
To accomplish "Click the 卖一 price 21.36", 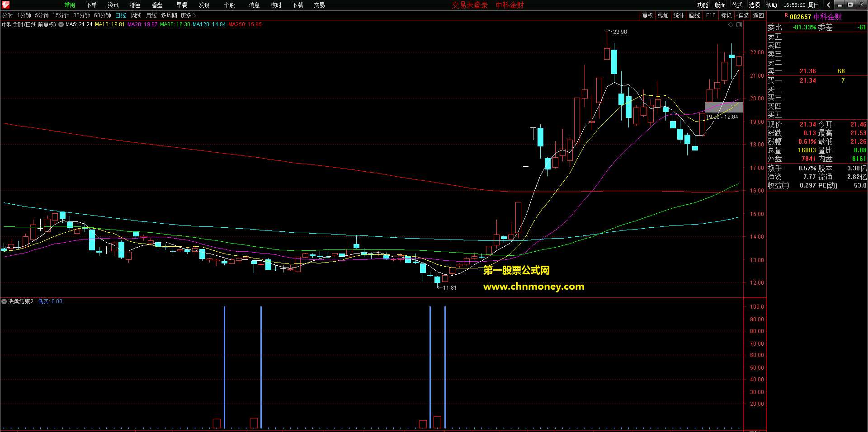I will click(x=807, y=71).
